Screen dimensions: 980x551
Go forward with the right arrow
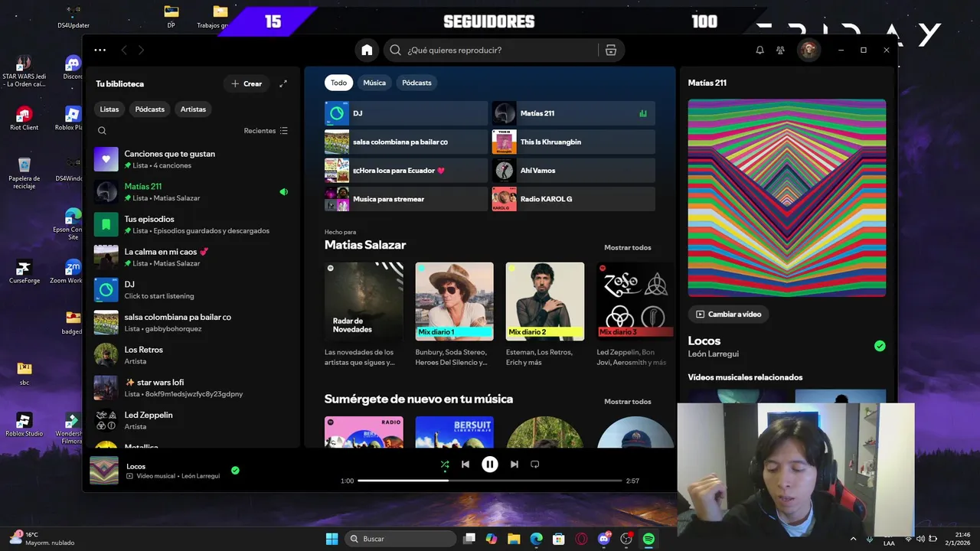141,50
